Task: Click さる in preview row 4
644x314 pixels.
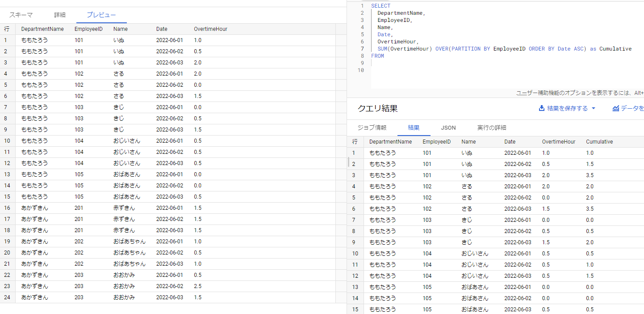Action: [119, 74]
